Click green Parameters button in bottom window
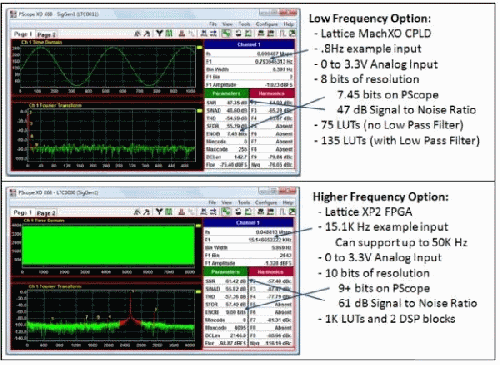The height and width of the screenshot is (365, 500). (x=226, y=272)
